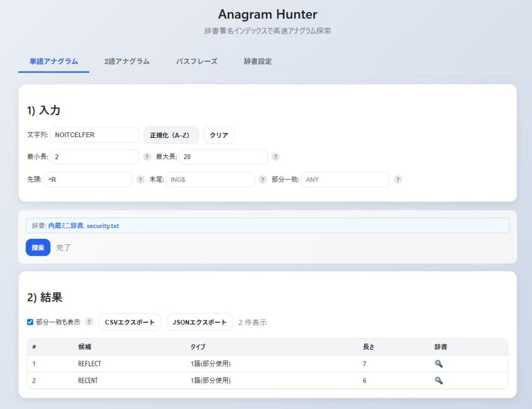Click the クリア button
The height and width of the screenshot is (409, 532).
click(x=219, y=135)
